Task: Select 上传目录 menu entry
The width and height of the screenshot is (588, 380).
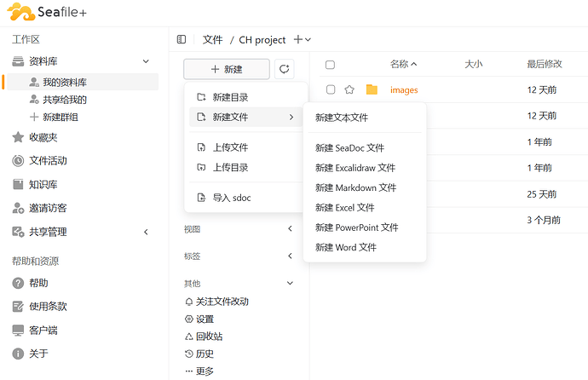Action: click(x=246, y=167)
